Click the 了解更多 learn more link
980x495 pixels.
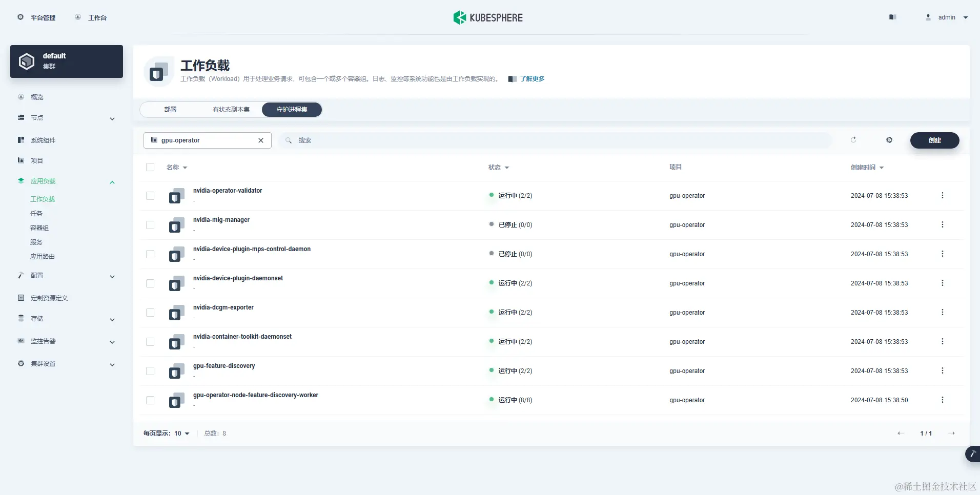coord(532,79)
